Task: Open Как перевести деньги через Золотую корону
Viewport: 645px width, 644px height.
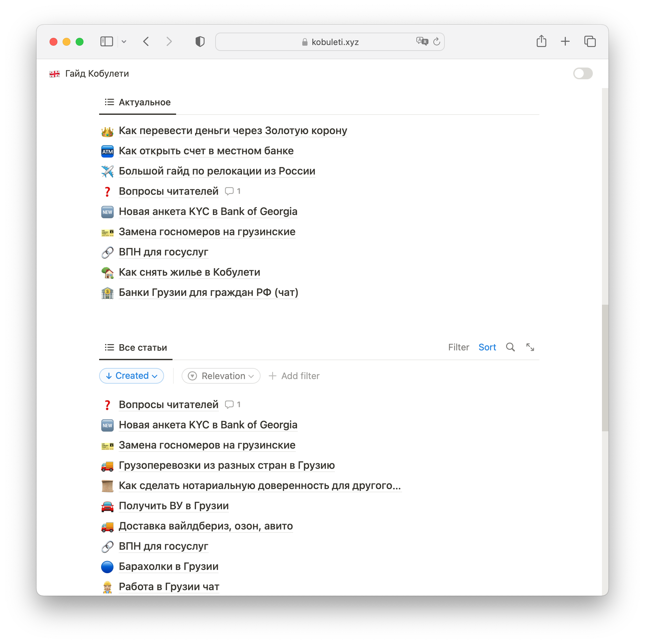Action: click(x=233, y=130)
